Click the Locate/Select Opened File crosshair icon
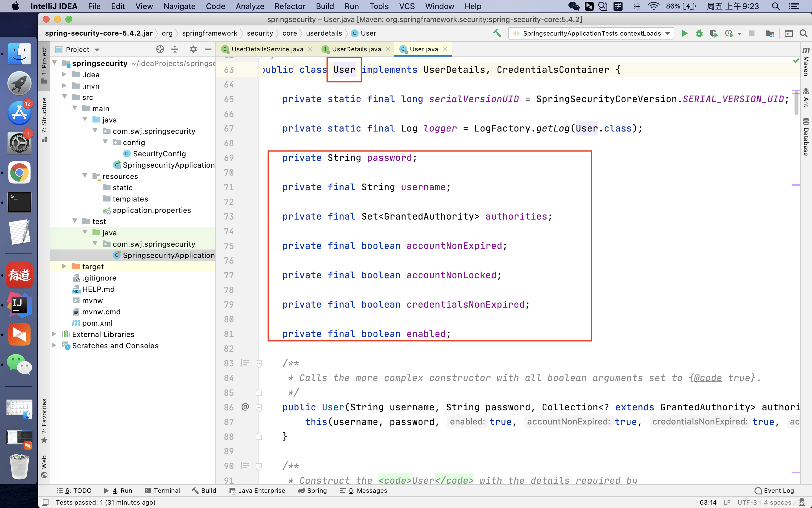This screenshot has width=812, height=508. [160, 49]
